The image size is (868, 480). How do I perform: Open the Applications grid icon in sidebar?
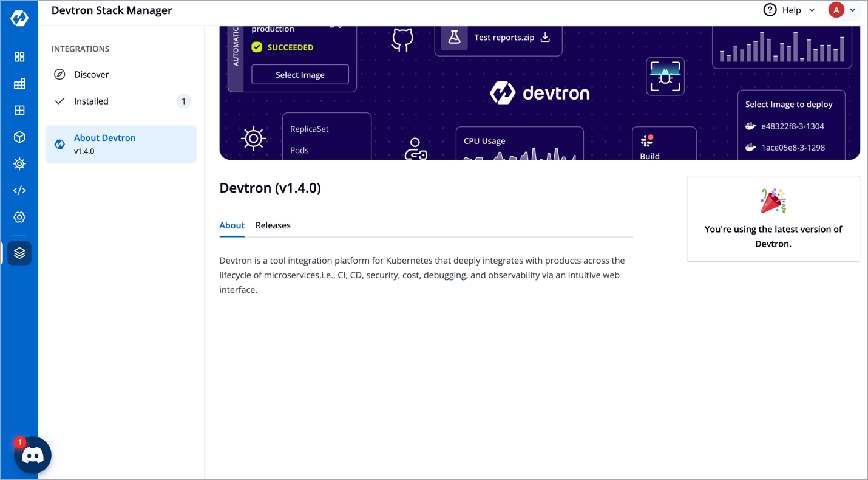pyautogui.click(x=19, y=57)
